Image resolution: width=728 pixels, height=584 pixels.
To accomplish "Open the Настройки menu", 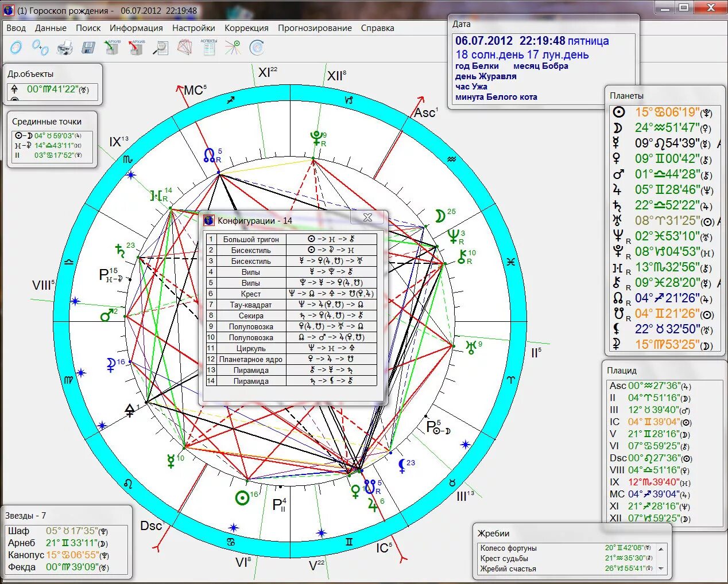I will (x=193, y=28).
